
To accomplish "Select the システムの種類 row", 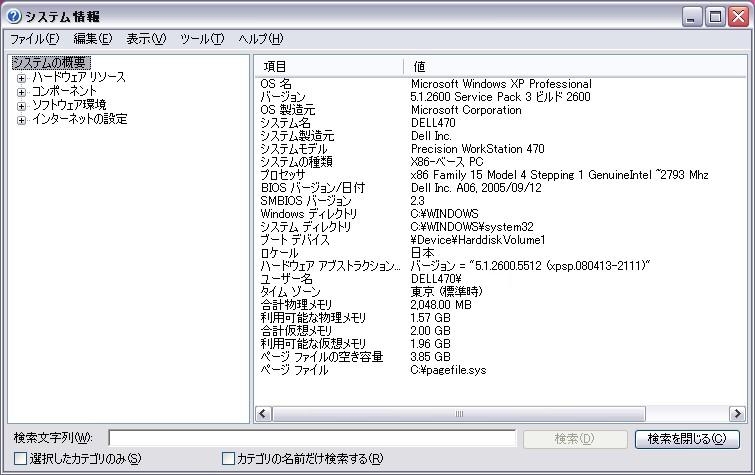I will pyautogui.click(x=501, y=162).
